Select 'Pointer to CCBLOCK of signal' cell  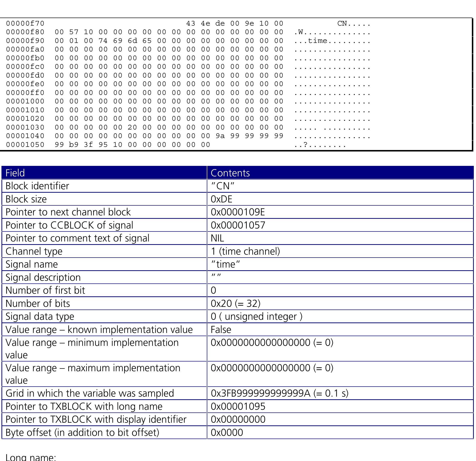[104, 225]
